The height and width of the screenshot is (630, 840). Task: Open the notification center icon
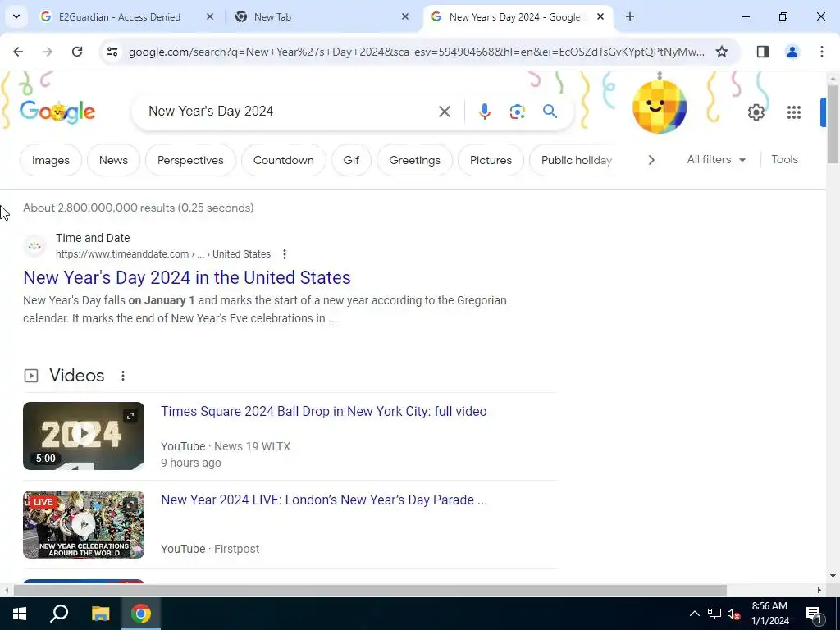[814, 614]
